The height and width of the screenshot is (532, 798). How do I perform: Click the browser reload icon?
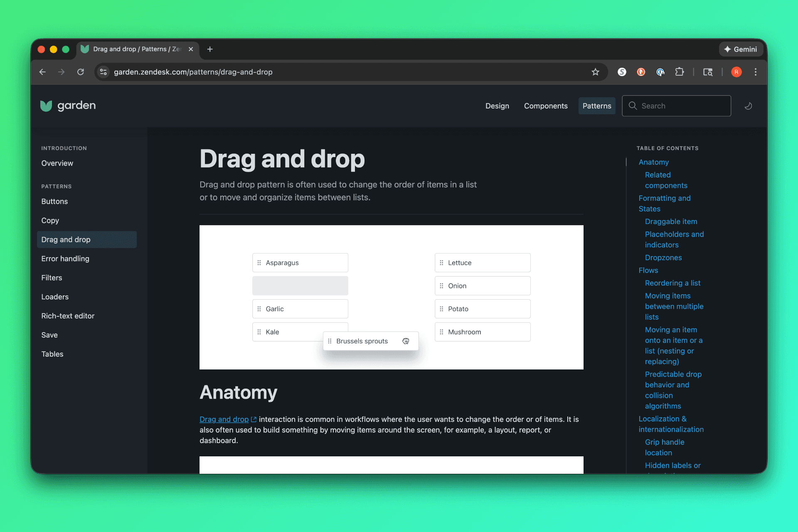point(81,72)
